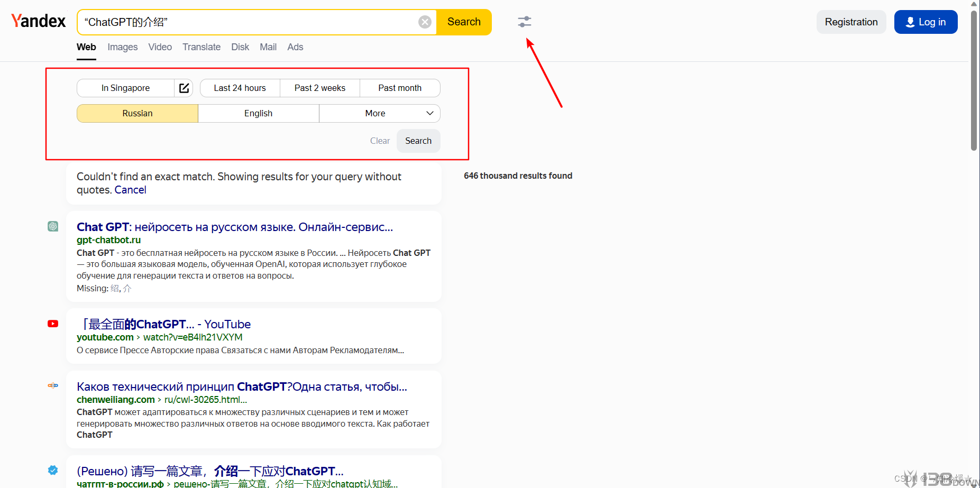This screenshot has width=980, height=488.
Task: Click the scrollbar up arrow
Action: [x=974, y=4]
